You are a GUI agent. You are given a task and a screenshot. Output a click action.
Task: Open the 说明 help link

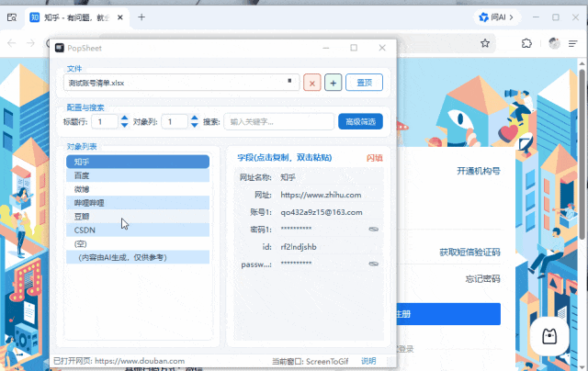tap(368, 361)
